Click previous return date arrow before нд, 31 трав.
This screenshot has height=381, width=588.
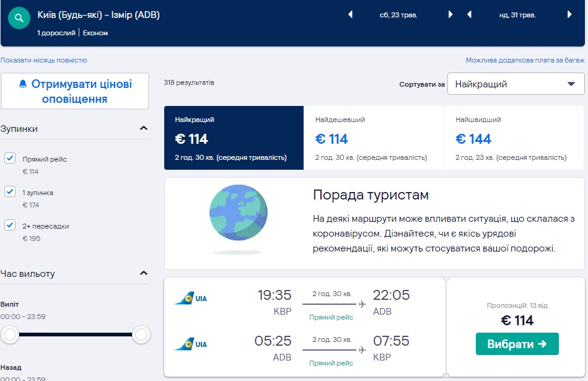point(469,15)
